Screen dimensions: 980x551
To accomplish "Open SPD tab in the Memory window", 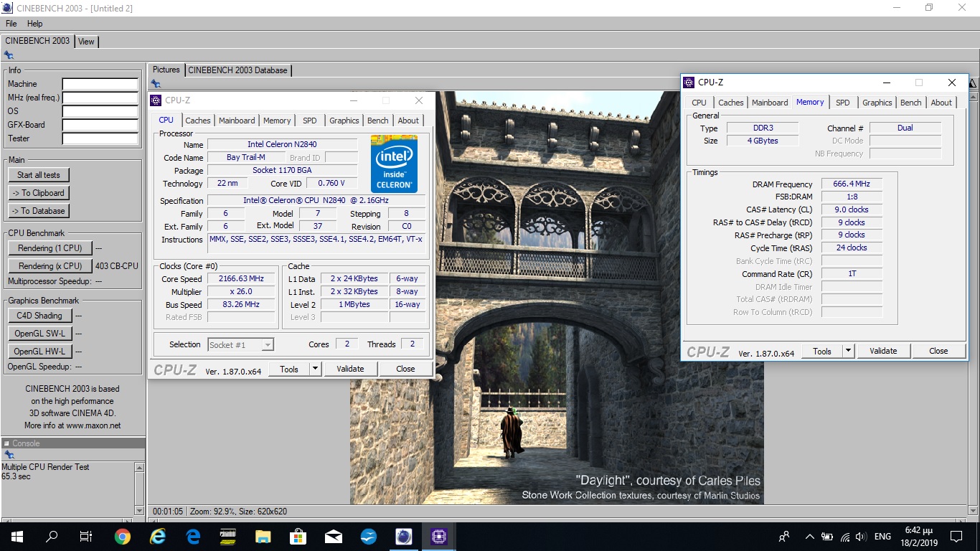I will point(843,103).
